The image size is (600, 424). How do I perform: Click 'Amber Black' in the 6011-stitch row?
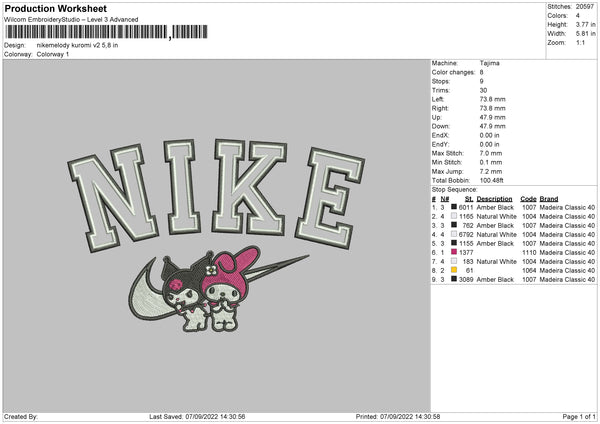pyautogui.click(x=495, y=207)
